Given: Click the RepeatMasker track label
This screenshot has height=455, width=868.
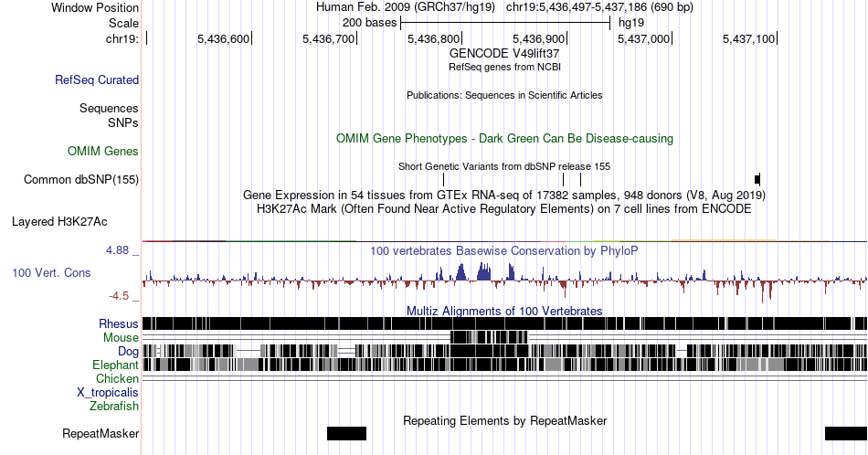Looking at the screenshot, I should click(x=101, y=433).
